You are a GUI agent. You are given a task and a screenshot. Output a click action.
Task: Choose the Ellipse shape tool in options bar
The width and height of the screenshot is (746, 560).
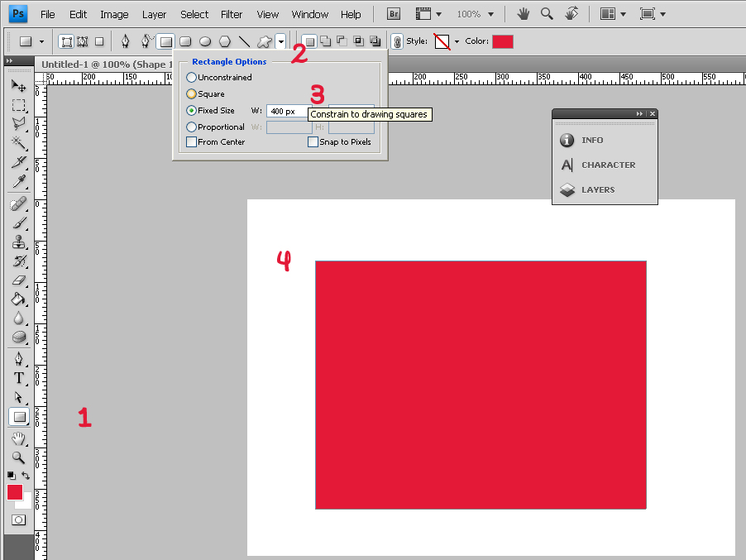click(205, 41)
